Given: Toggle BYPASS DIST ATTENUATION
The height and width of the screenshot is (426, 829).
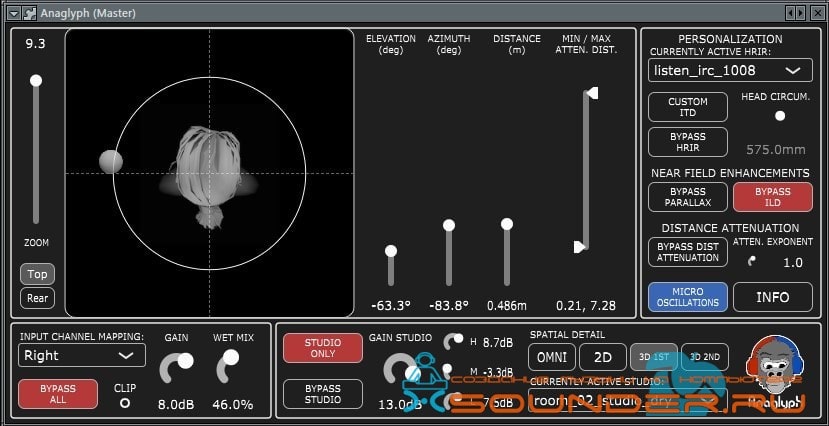Looking at the screenshot, I should click(x=688, y=252).
